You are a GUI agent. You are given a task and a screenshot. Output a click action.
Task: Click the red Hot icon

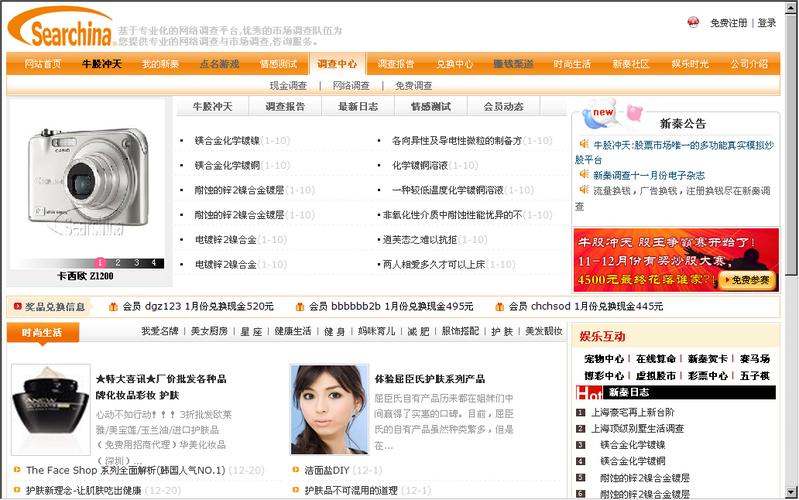pyautogui.click(x=589, y=393)
